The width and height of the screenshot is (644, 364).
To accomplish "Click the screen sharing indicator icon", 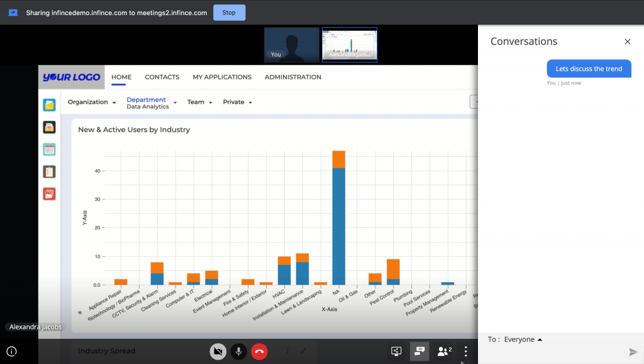I will pos(13,13).
